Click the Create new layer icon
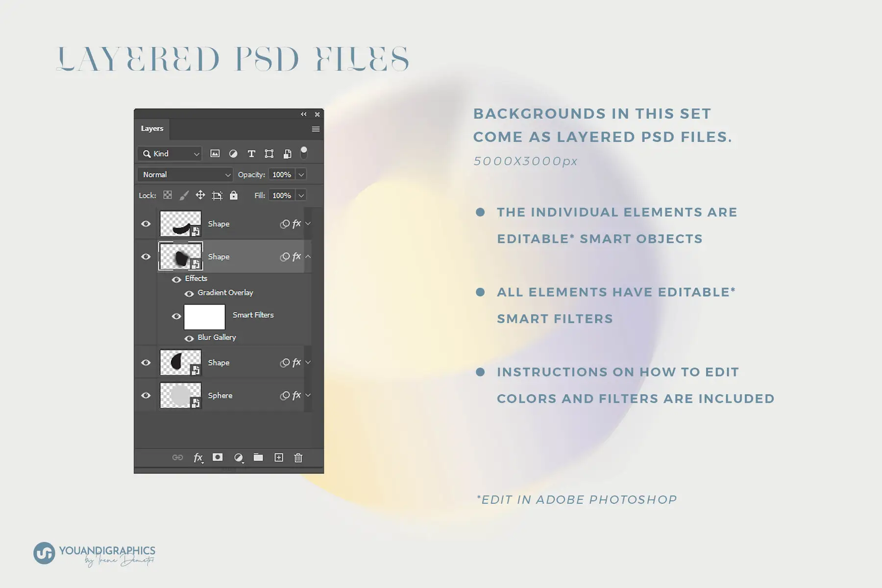Viewport: 882px width, 588px height. pyautogui.click(x=279, y=457)
